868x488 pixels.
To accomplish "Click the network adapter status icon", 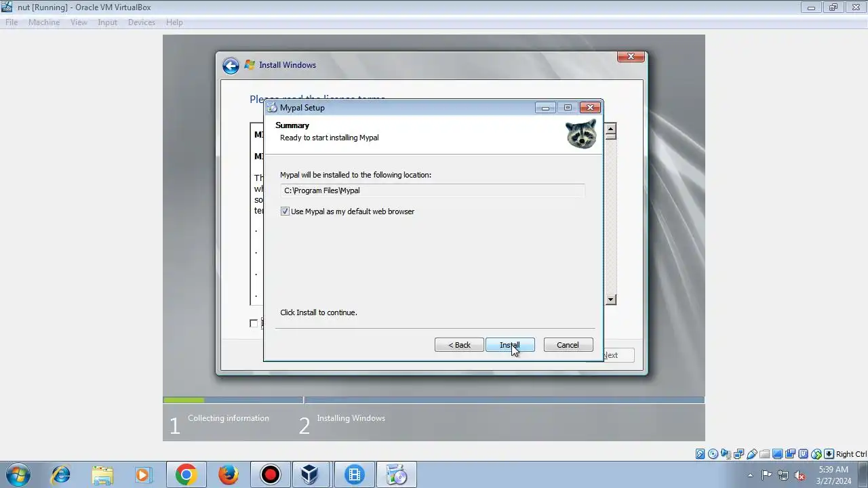I will point(739,454).
